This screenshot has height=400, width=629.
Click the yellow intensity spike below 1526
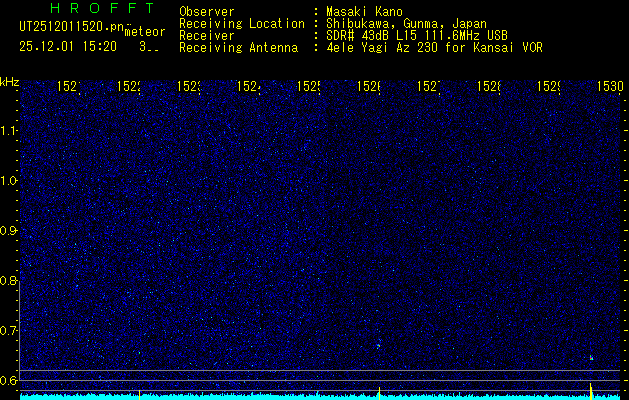(x=379, y=393)
